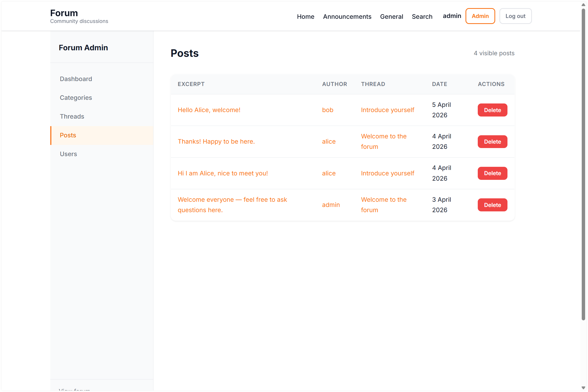The image size is (588, 392).
Task: Log out of the admin account
Action: 515,16
